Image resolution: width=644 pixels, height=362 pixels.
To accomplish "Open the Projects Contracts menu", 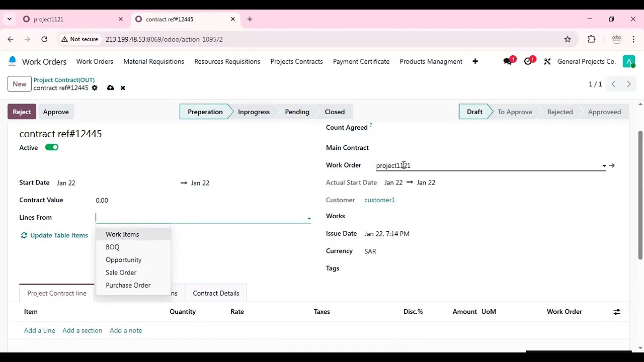I will pos(297,61).
